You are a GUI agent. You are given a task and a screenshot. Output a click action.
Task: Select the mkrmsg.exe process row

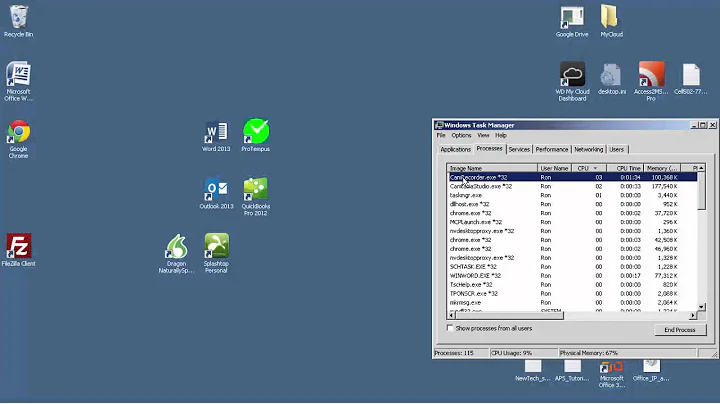pos(572,303)
